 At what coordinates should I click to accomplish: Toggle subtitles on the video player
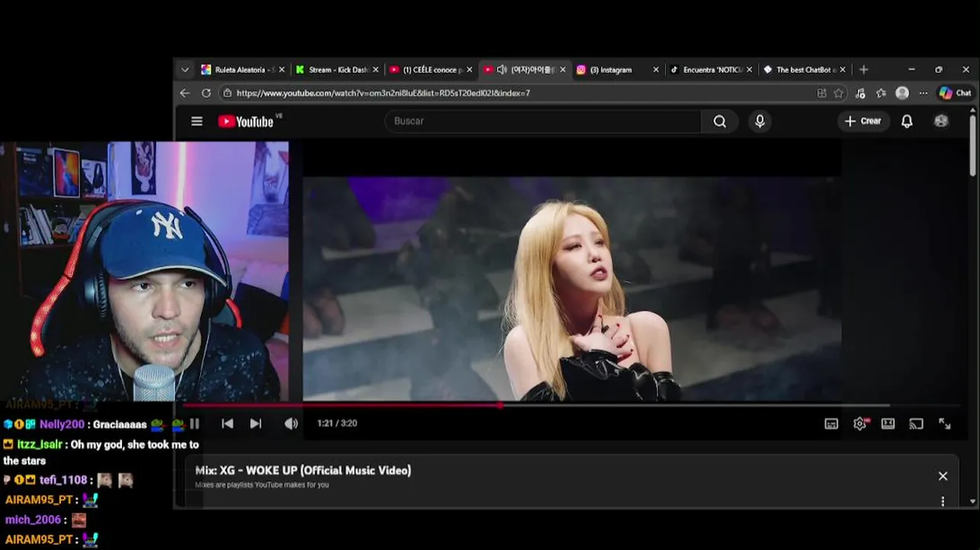click(x=831, y=424)
